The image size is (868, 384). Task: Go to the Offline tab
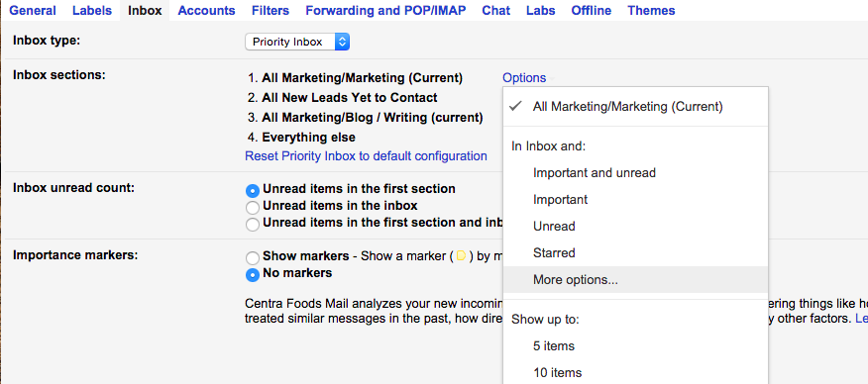(592, 11)
